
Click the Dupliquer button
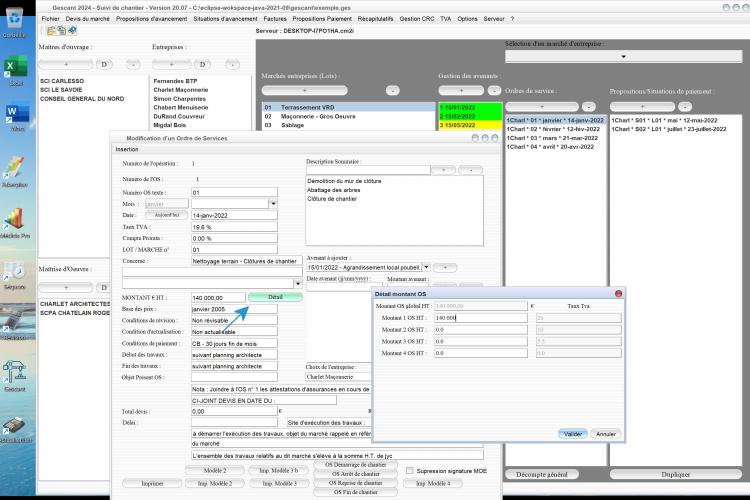pos(675,475)
